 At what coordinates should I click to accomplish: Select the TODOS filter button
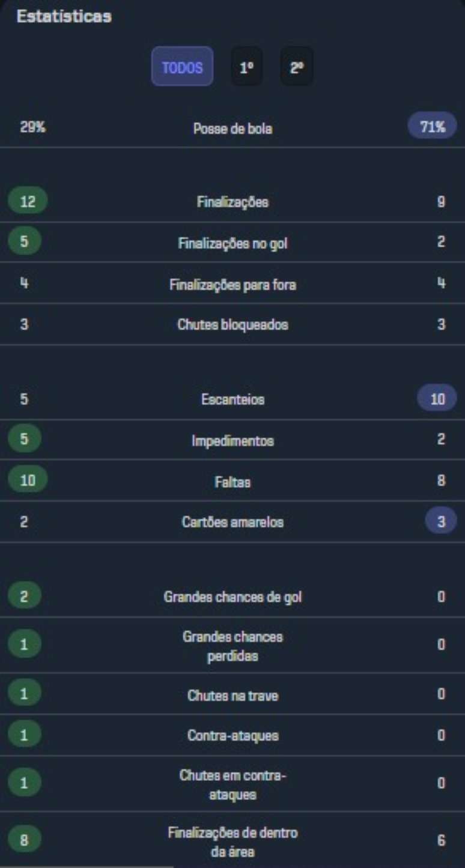tap(182, 67)
